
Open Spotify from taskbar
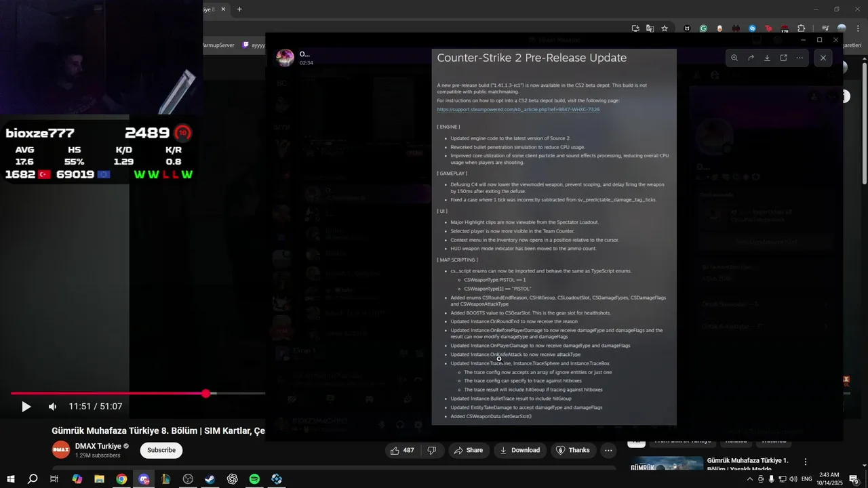(254, 479)
